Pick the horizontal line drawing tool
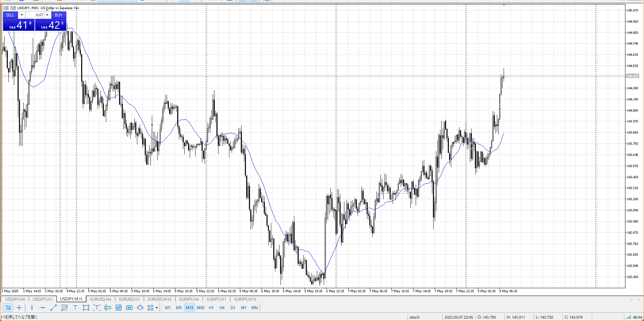Screen dimensions: 644x321 43,307
